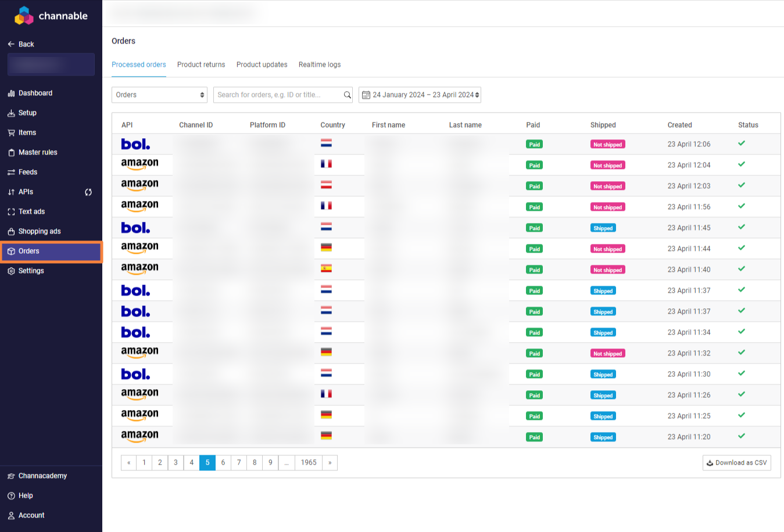This screenshot has height=532, width=784.
Task: Click the Settings gear icon in sidebar
Action: point(11,271)
